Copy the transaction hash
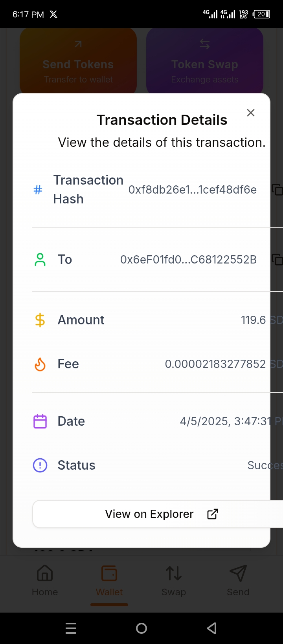The image size is (283, 644). (x=277, y=190)
